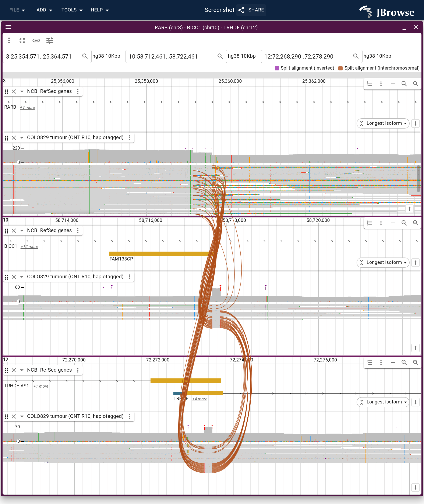The image size is (424, 504).
Task: Open track selector for chr12 view
Action: pyautogui.click(x=370, y=363)
